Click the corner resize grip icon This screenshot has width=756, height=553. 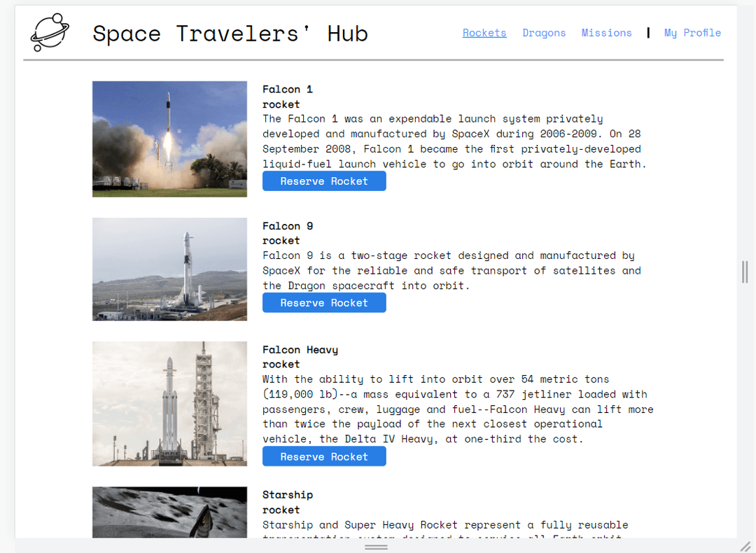point(746,547)
